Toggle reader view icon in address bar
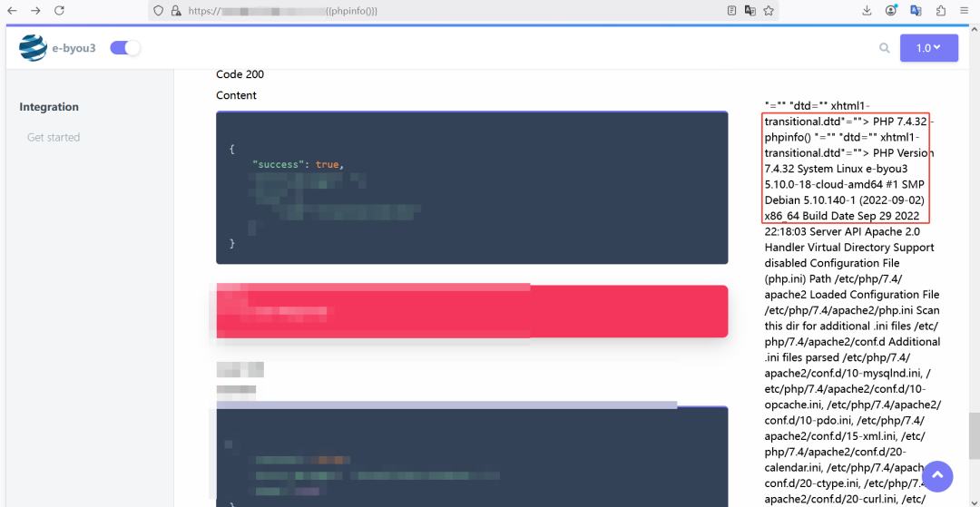This screenshot has width=980, height=507. 732,11
